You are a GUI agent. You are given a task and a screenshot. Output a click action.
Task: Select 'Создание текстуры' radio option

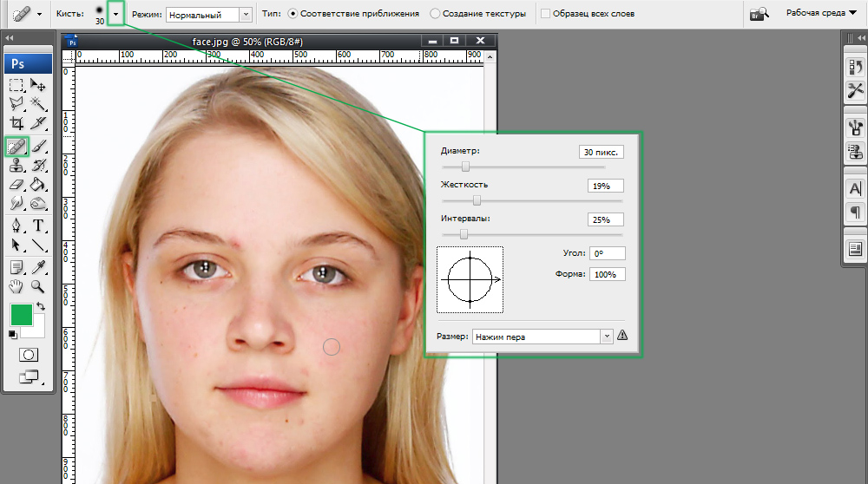pos(435,14)
